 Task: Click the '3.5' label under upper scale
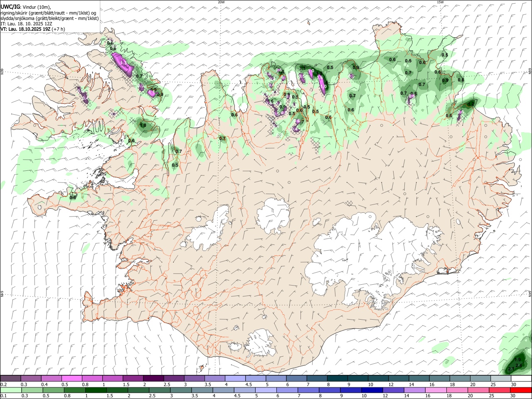point(208,384)
